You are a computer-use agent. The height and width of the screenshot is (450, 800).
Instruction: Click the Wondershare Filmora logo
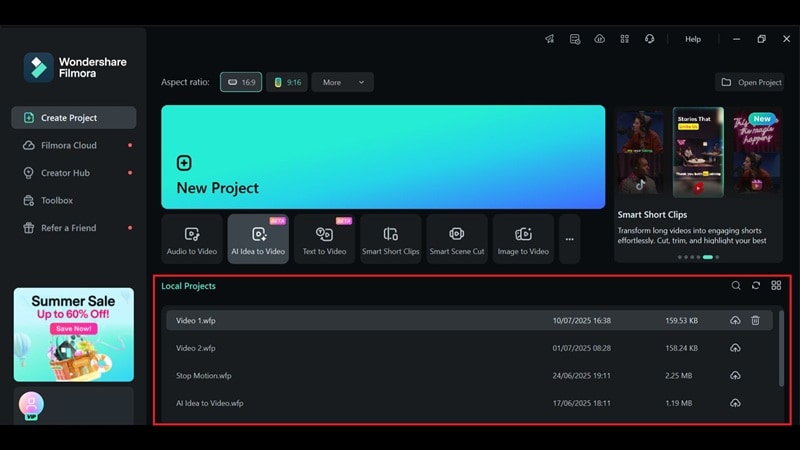[x=75, y=67]
